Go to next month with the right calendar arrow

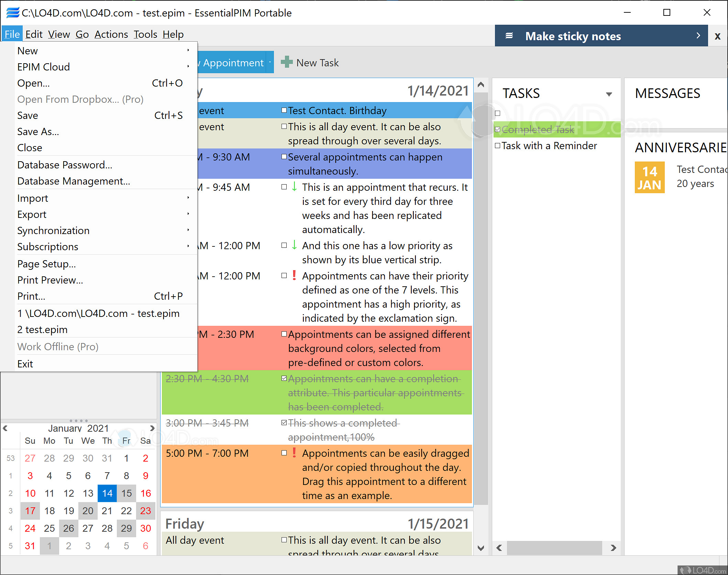click(152, 428)
